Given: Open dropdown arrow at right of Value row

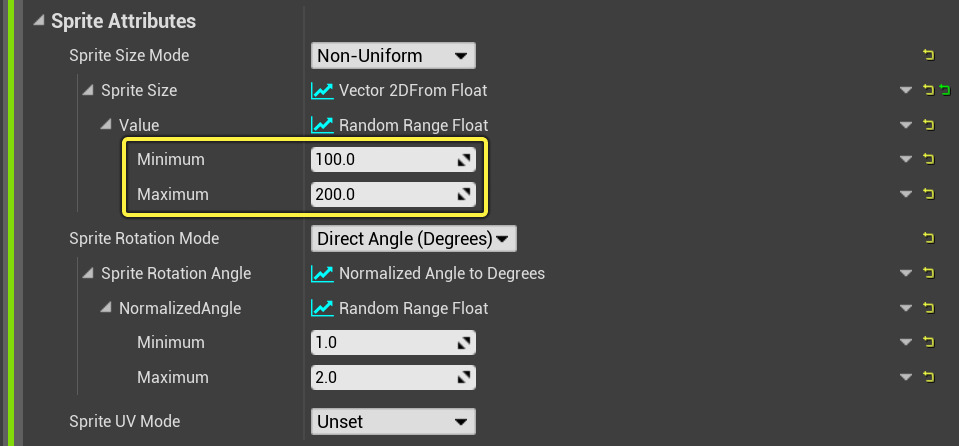Looking at the screenshot, I should (905, 126).
